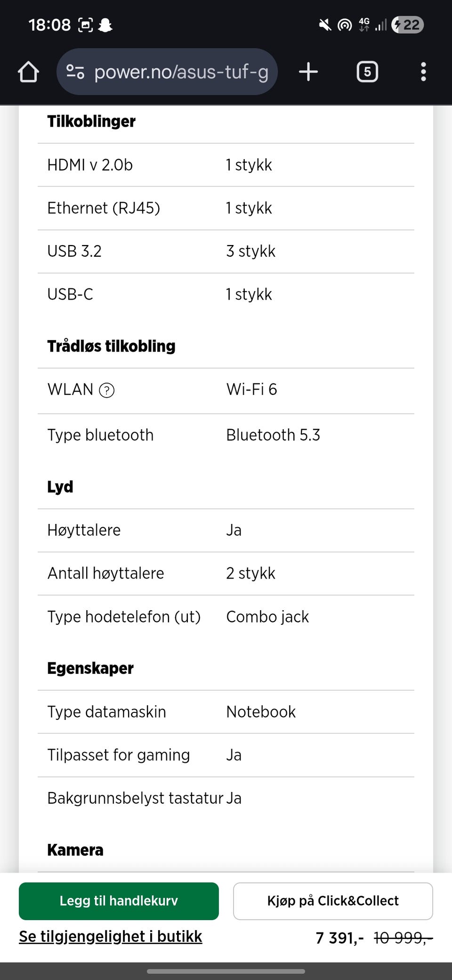Tap the muted sound status icon
This screenshot has width=452, height=980.
click(325, 24)
